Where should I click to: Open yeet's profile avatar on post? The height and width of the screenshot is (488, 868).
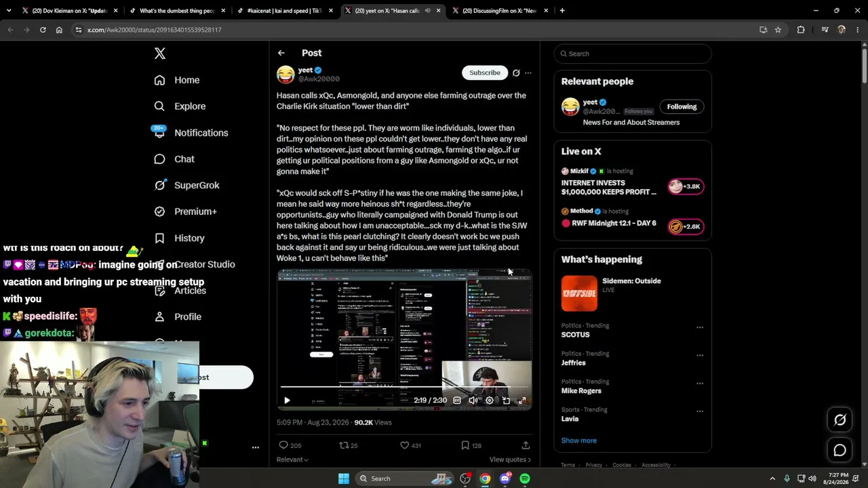285,74
